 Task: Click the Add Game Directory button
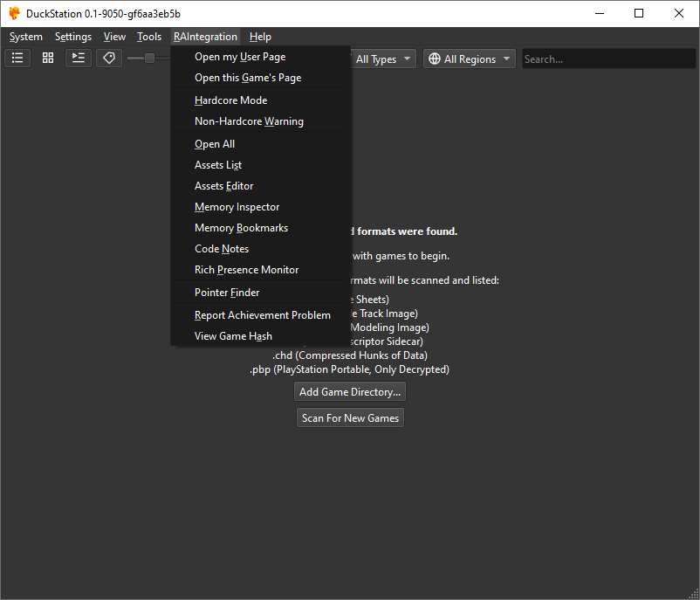click(x=349, y=391)
